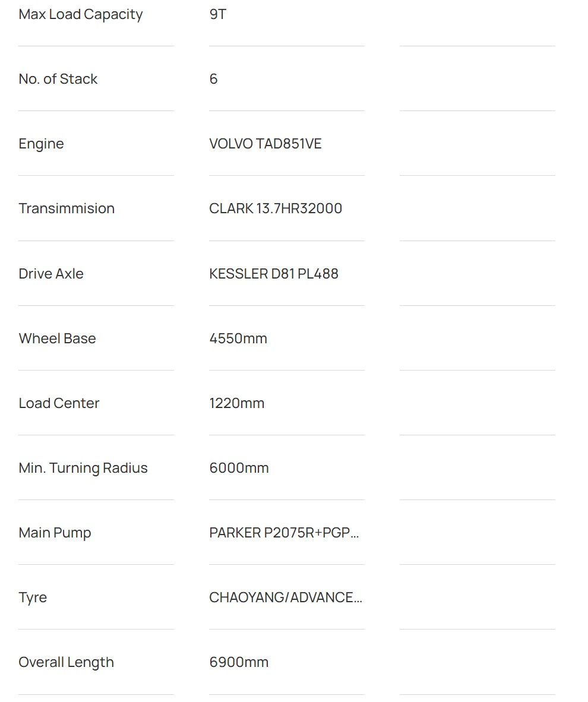Screen dimensions: 588x702
Task: Click the Load Center label
Action: click(59, 403)
